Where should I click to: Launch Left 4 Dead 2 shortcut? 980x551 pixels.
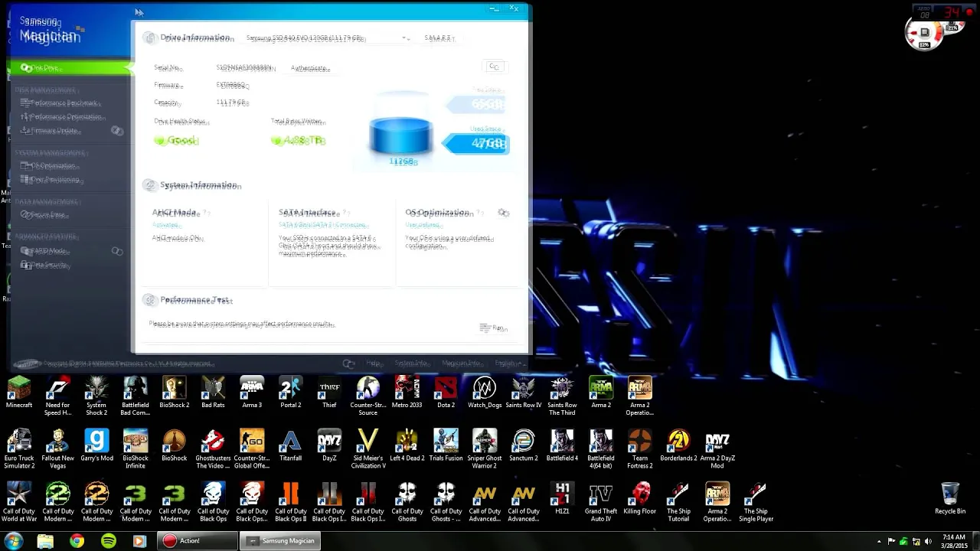[407, 445]
